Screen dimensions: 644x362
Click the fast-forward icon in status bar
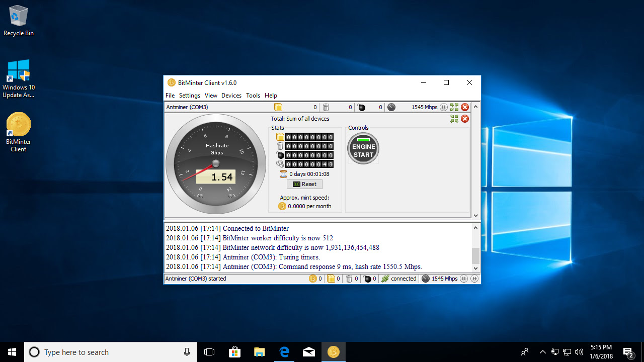pos(474,279)
